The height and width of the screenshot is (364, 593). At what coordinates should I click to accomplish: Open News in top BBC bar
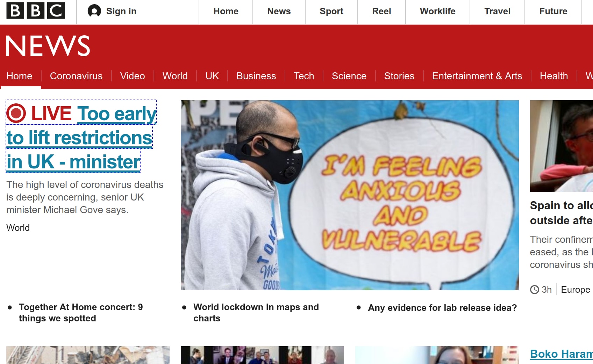279,11
